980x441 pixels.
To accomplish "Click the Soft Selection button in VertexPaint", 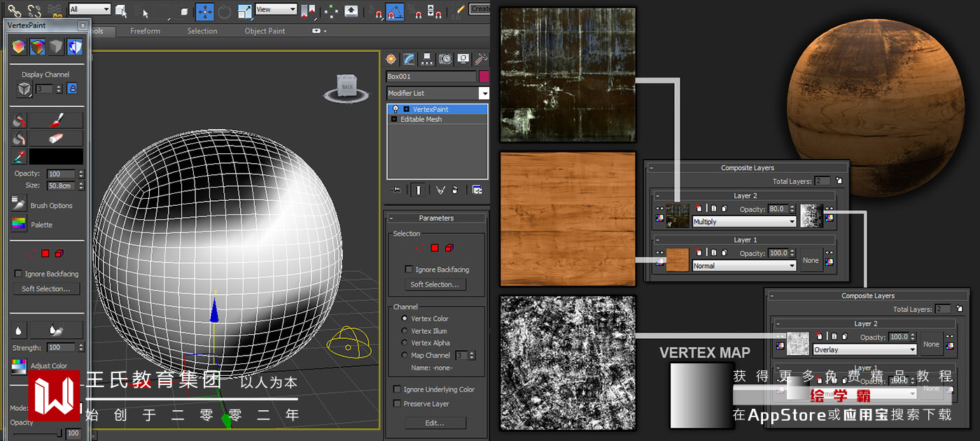I will pos(46,288).
